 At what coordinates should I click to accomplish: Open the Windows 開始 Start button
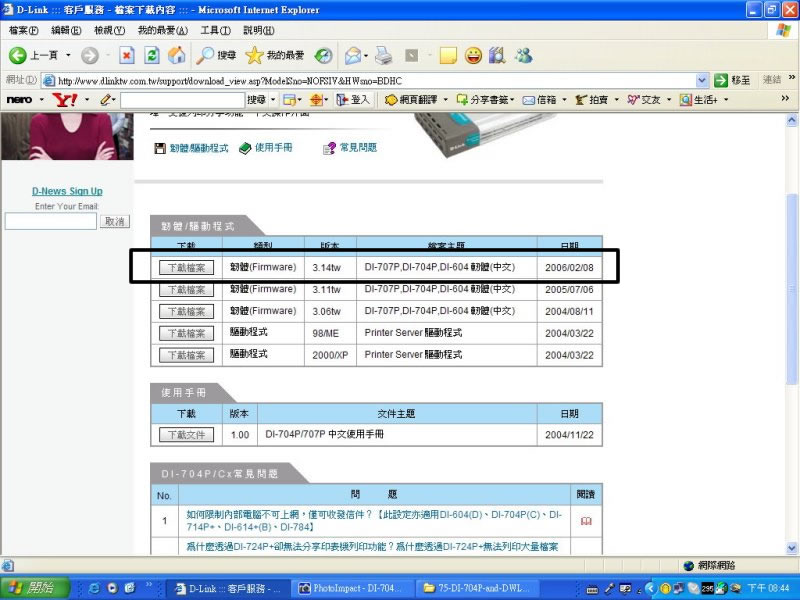coord(35,588)
